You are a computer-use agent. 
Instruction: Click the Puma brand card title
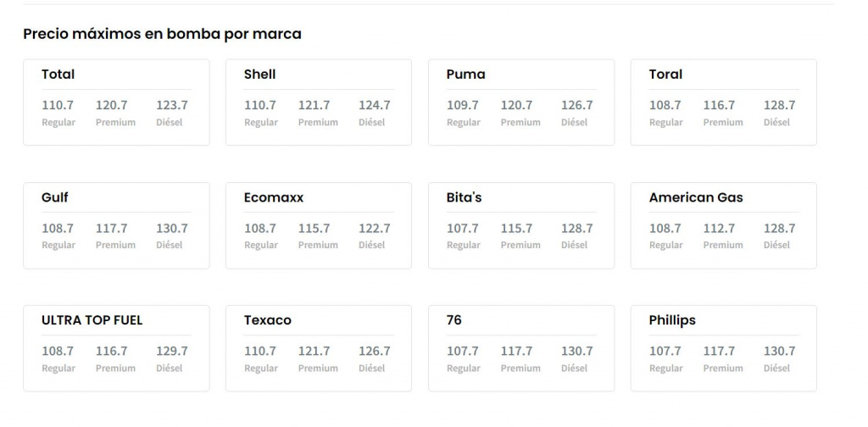466,75
